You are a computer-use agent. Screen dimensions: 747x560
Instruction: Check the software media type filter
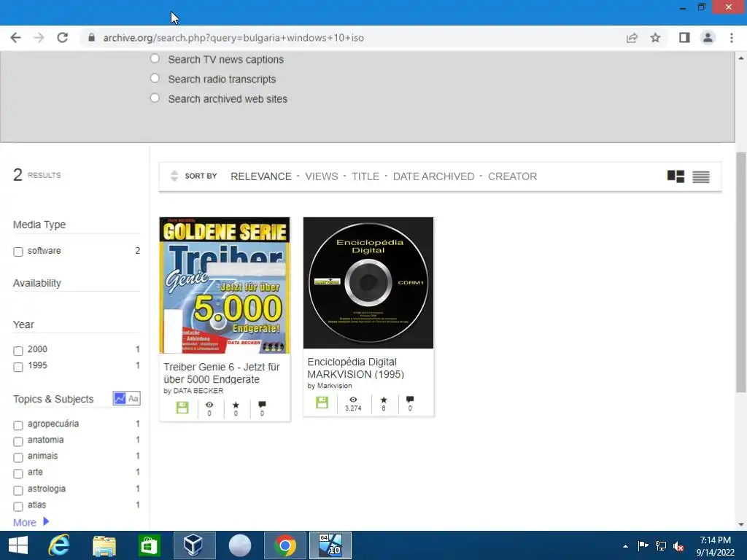(x=18, y=252)
